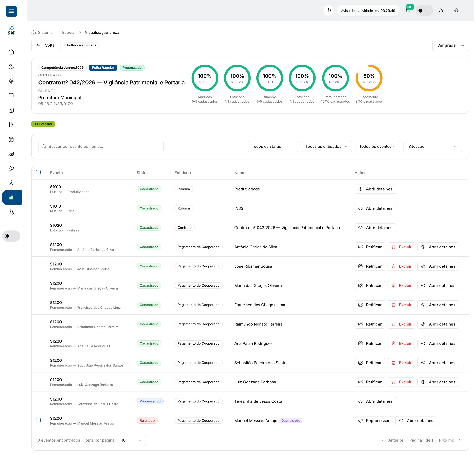Image resolution: width=476 pixels, height=455 pixels.
Task: Click the 100% S-1200 Remuneração progress ring
Action: coord(335,78)
